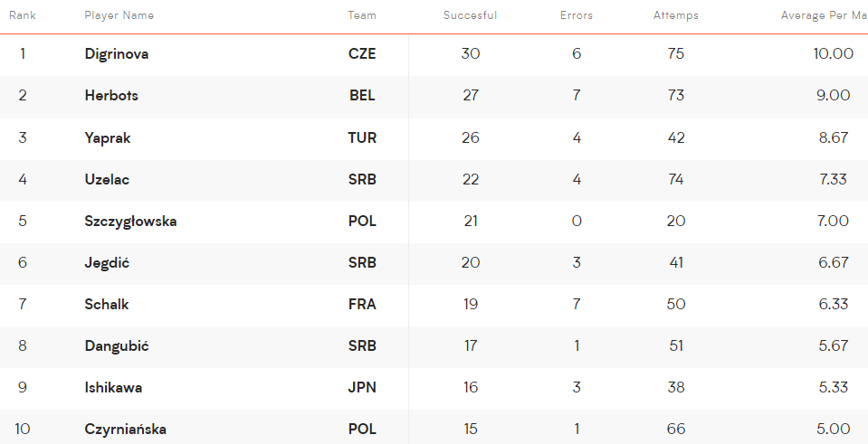The image size is (868, 444).
Task: Click player name Jegdić
Action: point(107,262)
